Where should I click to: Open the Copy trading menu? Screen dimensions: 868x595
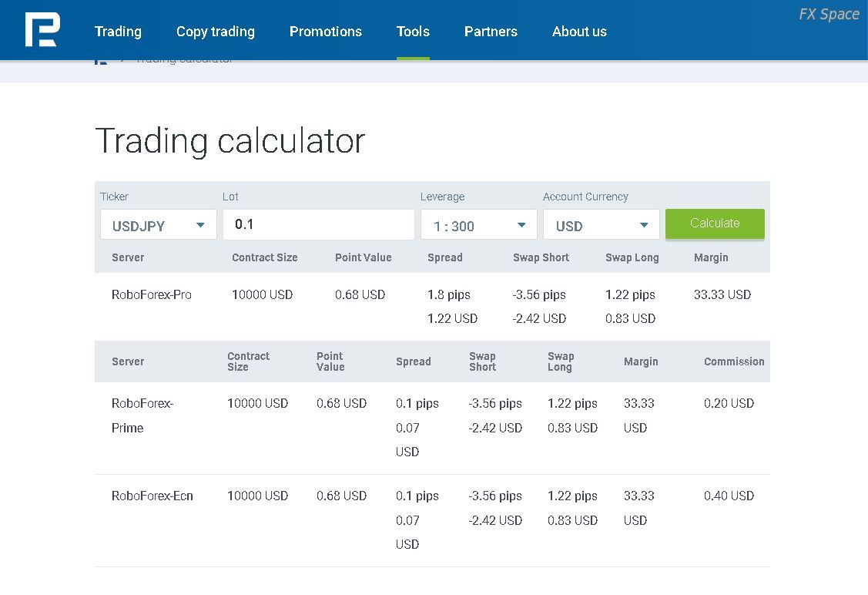pos(216,32)
